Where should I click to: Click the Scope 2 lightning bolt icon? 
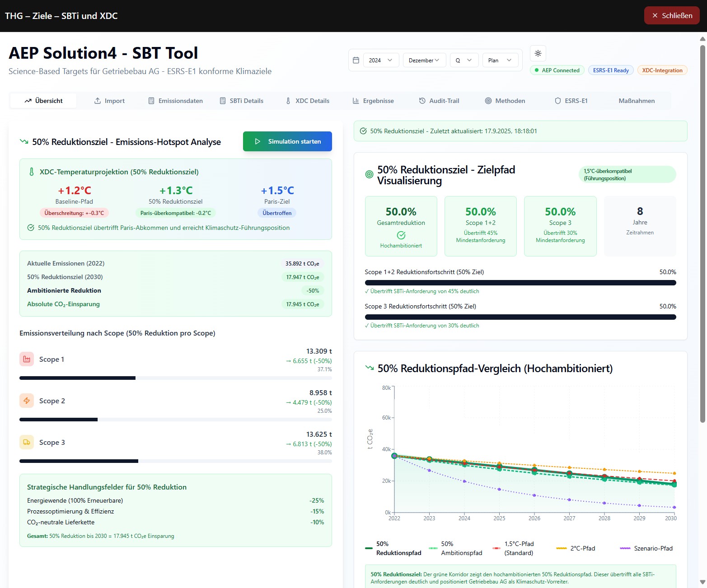[x=27, y=401]
